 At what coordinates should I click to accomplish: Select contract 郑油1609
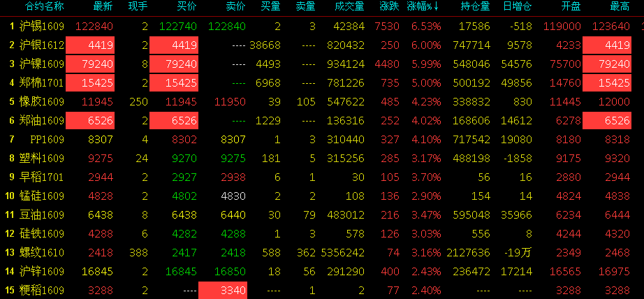[42, 121]
